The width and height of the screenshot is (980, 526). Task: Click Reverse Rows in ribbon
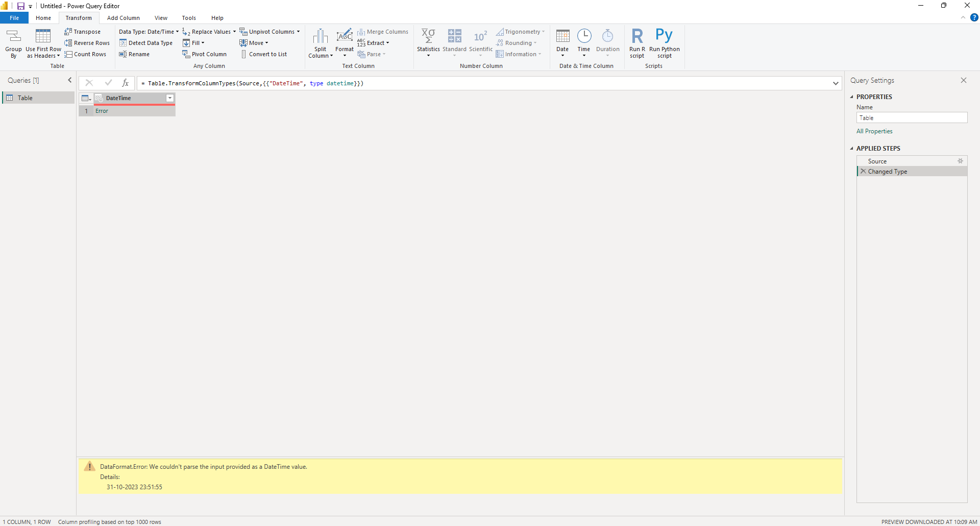click(87, 43)
